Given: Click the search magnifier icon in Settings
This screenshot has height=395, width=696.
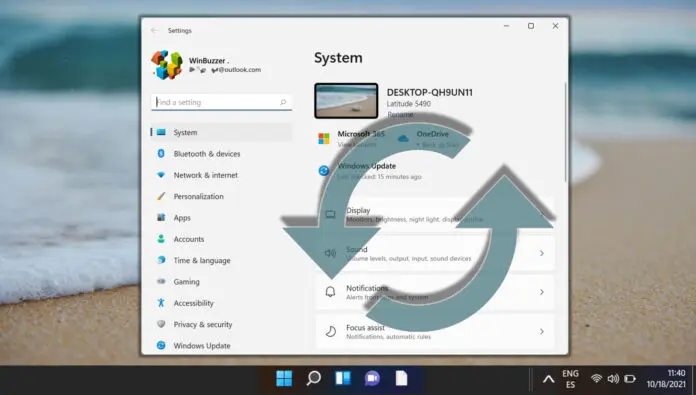Looking at the screenshot, I should [x=283, y=102].
